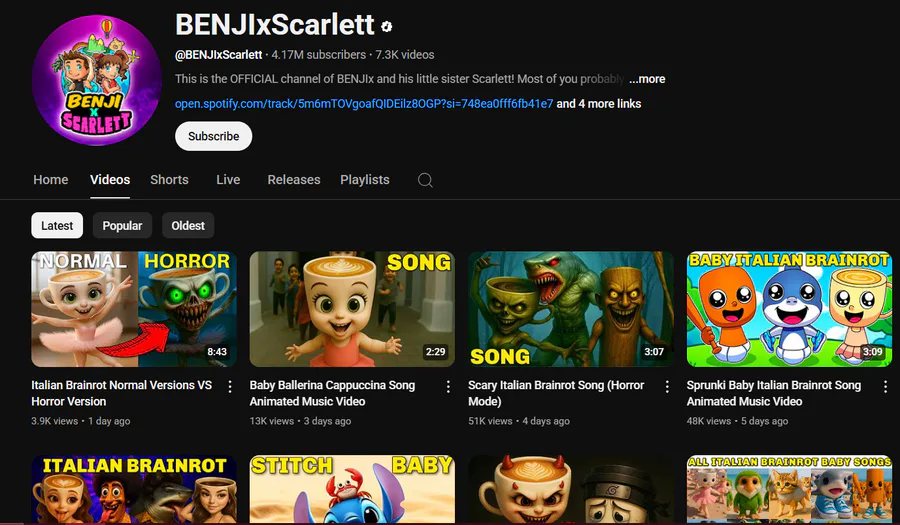The height and width of the screenshot is (525, 900).
Task: Click '3.9K views • 1 day ago' text
Action: 80,421
